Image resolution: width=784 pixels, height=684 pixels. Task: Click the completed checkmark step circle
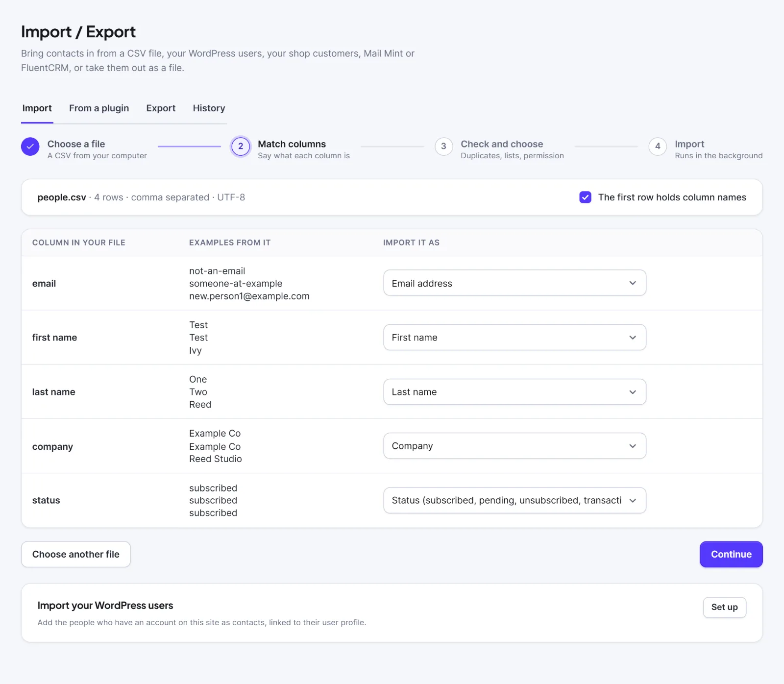30,147
